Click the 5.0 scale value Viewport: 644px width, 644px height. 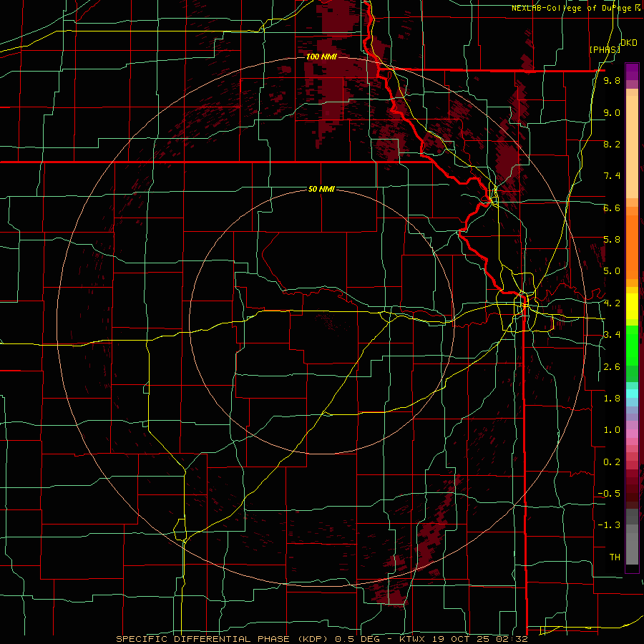pyautogui.click(x=612, y=271)
